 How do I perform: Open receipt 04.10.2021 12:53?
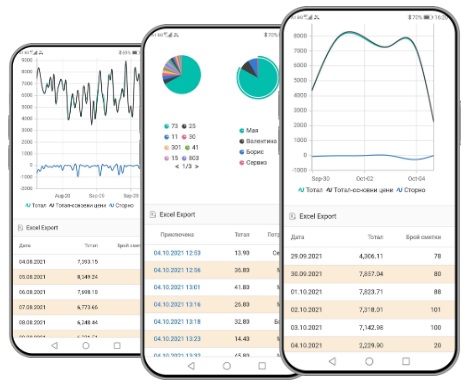(x=177, y=253)
